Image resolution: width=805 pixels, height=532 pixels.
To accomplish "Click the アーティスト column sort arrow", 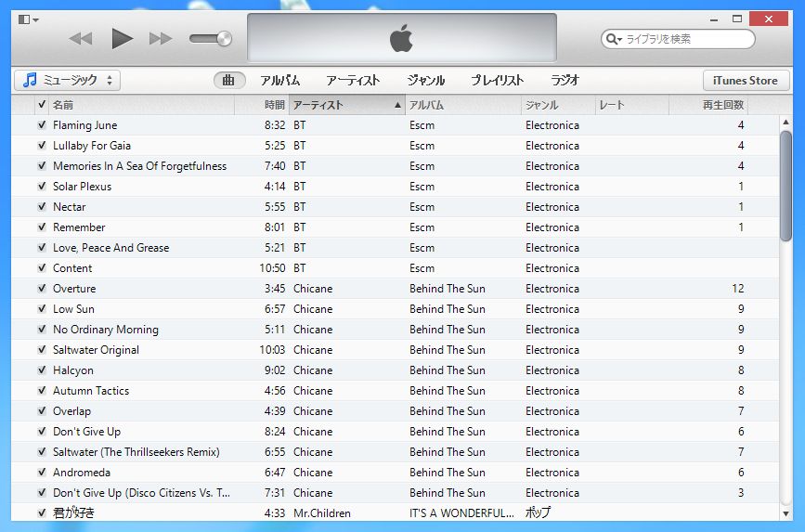I will 397,105.
